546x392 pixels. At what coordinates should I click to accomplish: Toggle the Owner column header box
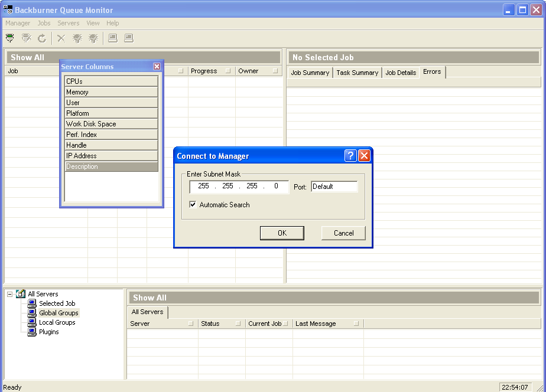click(275, 71)
